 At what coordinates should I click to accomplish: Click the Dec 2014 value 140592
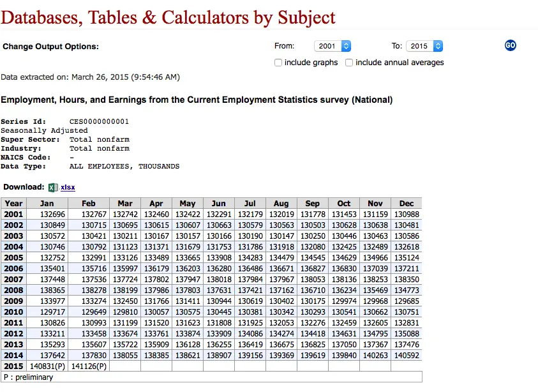click(x=407, y=355)
